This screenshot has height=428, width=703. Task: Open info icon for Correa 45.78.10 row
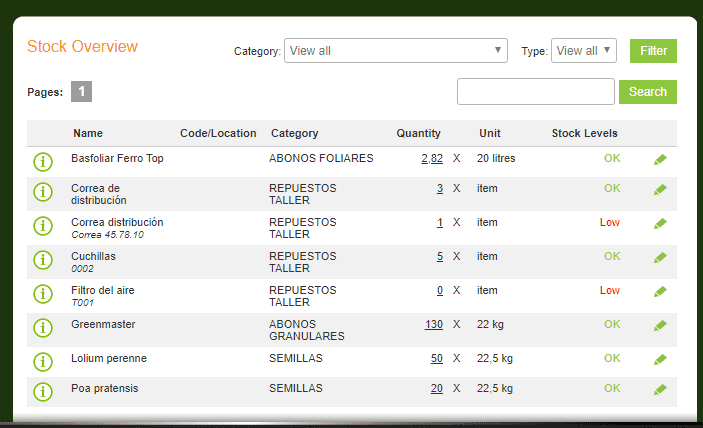[x=43, y=226]
